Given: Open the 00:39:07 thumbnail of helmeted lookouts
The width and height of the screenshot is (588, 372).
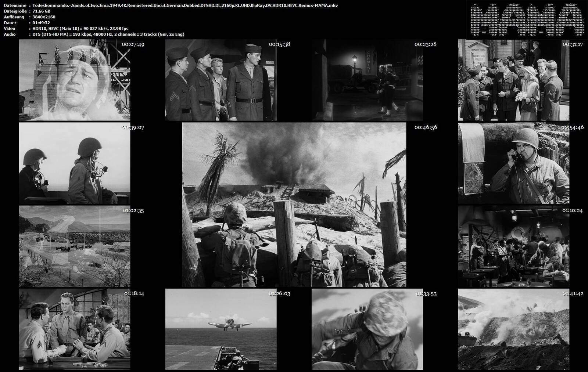Looking at the screenshot, I should click(75, 163).
